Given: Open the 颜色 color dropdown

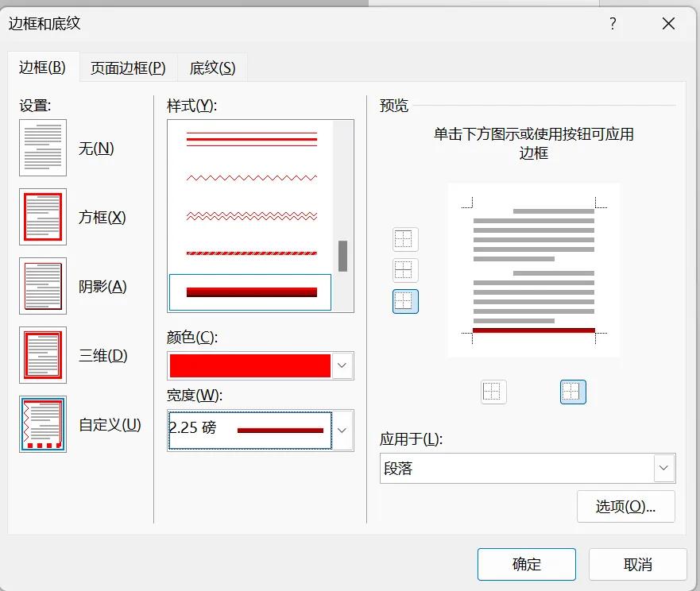Looking at the screenshot, I should pyautogui.click(x=342, y=365).
